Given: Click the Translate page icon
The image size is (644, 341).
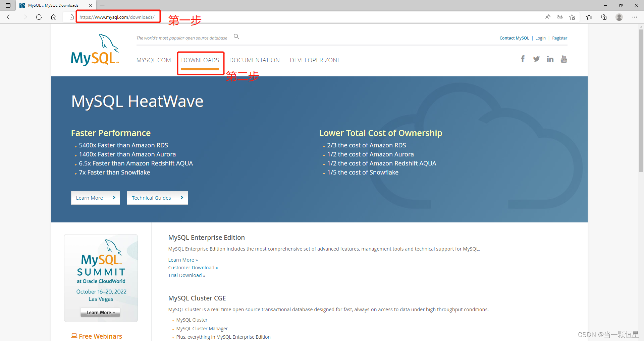Looking at the screenshot, I should point(560,17).
